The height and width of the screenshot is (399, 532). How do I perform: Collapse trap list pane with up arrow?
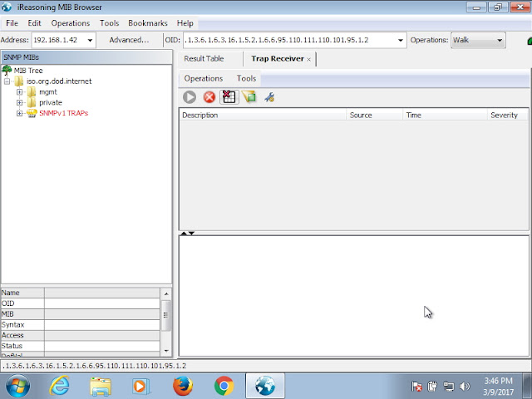pyautogui.click(x=184, y=234)
